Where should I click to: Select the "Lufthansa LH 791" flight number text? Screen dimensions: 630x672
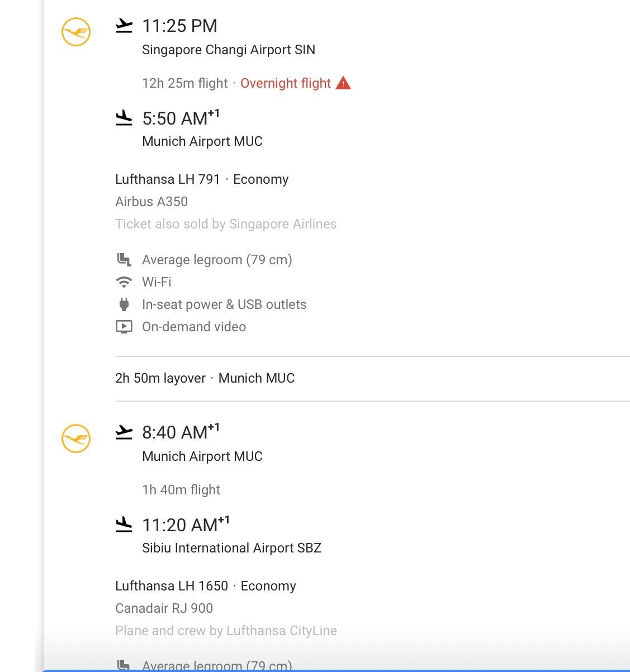pos(168,179)
